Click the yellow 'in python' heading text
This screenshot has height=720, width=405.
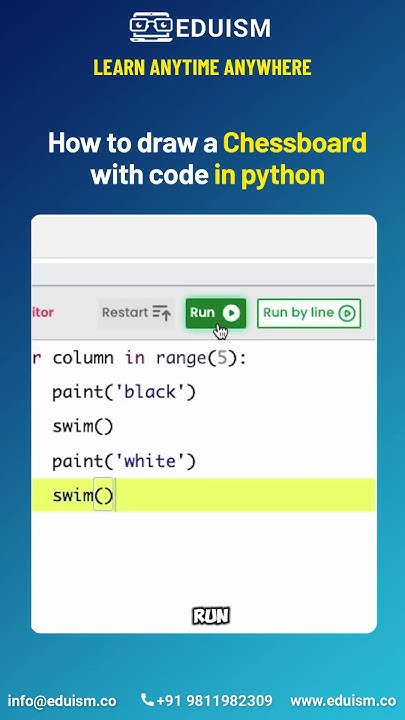270,175
